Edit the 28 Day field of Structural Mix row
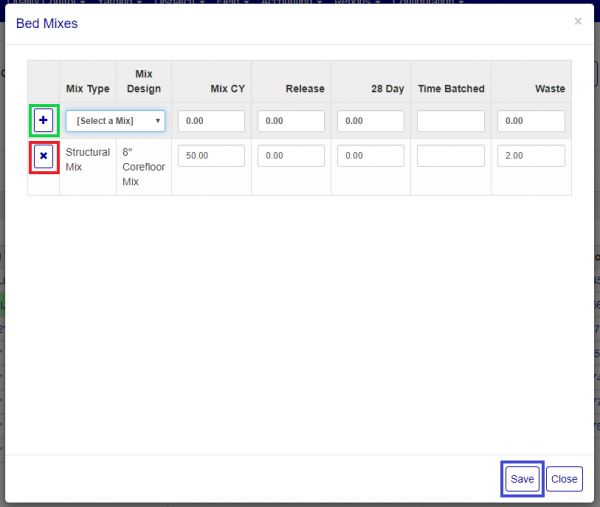 [370, 156]
